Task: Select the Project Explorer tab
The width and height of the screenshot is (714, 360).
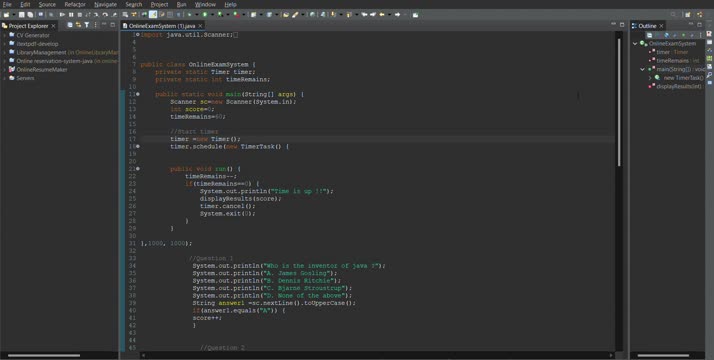Action: point(28,25)
